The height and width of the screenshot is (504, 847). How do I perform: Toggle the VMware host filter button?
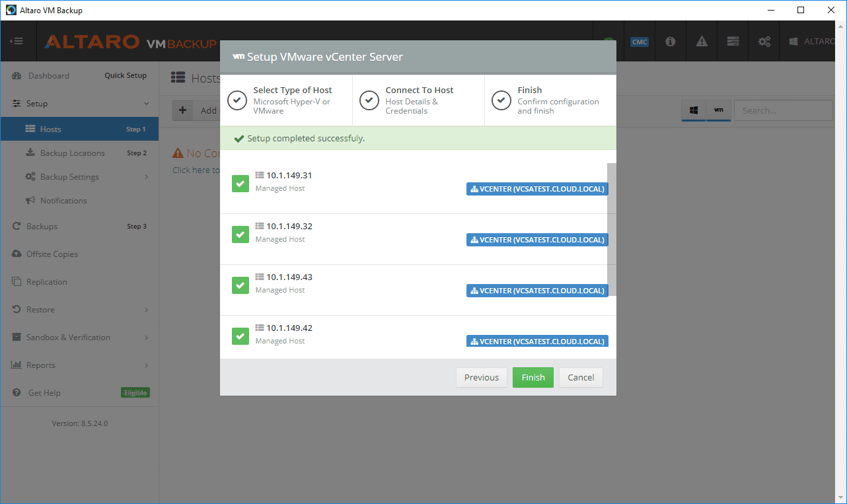click(719, 111)
